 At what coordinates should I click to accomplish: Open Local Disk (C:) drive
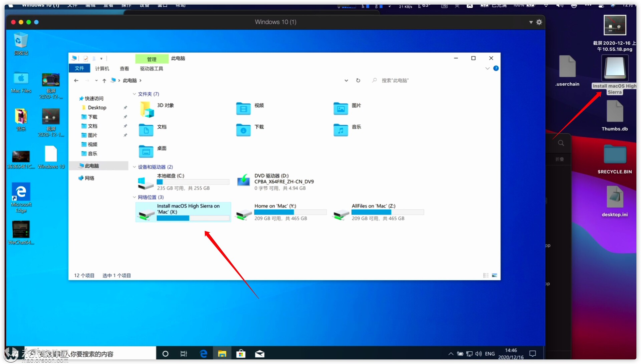(x=146, y=182)
